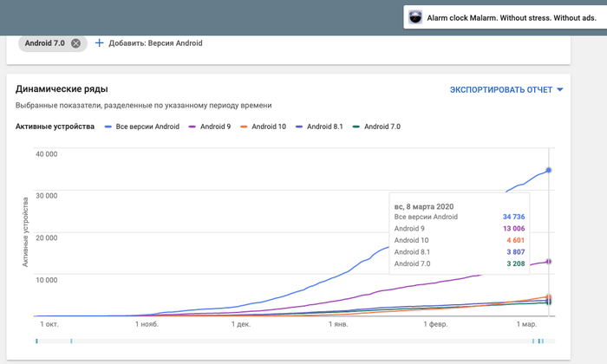Click the leftmost event marker below the chart
The height and width of the screenshot is (364, 607).
point(36,341)
